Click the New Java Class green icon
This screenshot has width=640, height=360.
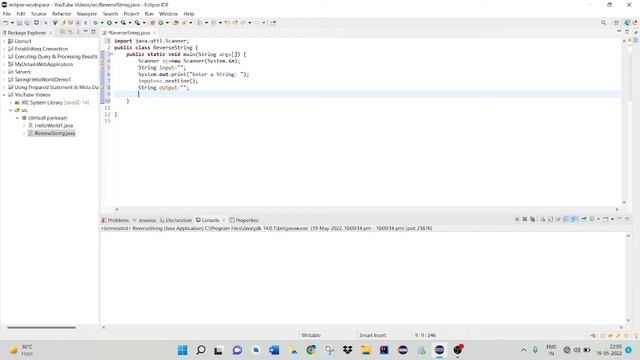[x=160, y=23]
